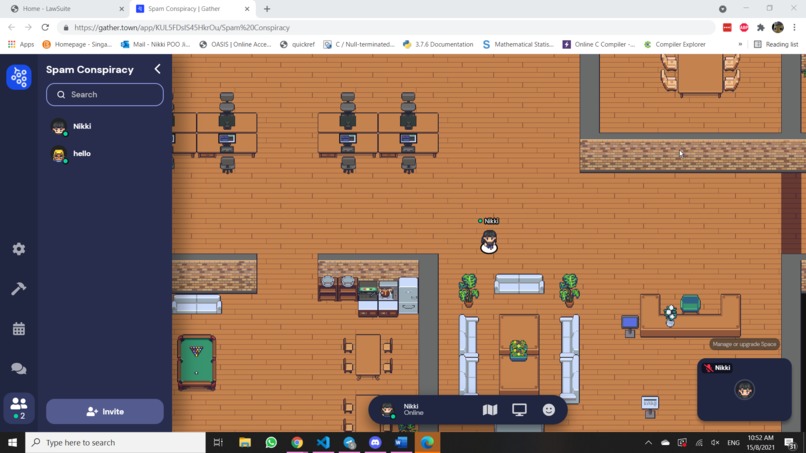This screenshot has width=806, height=453.
Task: Open Compiler Explorer bookmark
Action: (675, 44)
